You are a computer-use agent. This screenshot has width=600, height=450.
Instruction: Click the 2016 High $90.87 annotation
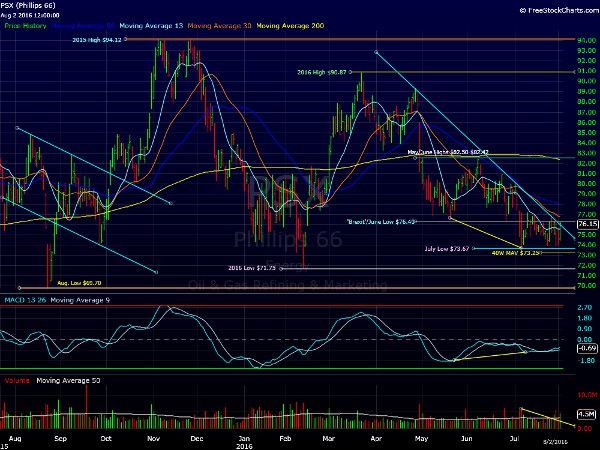322,72
